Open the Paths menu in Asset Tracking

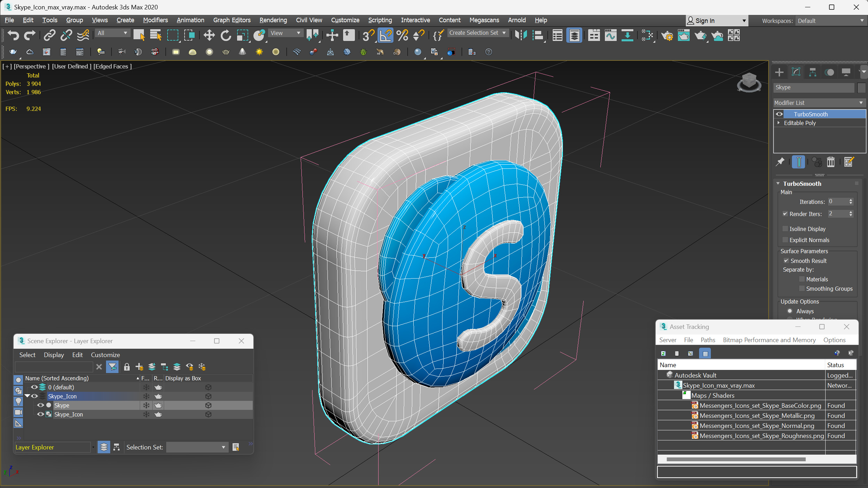point(708,340)
